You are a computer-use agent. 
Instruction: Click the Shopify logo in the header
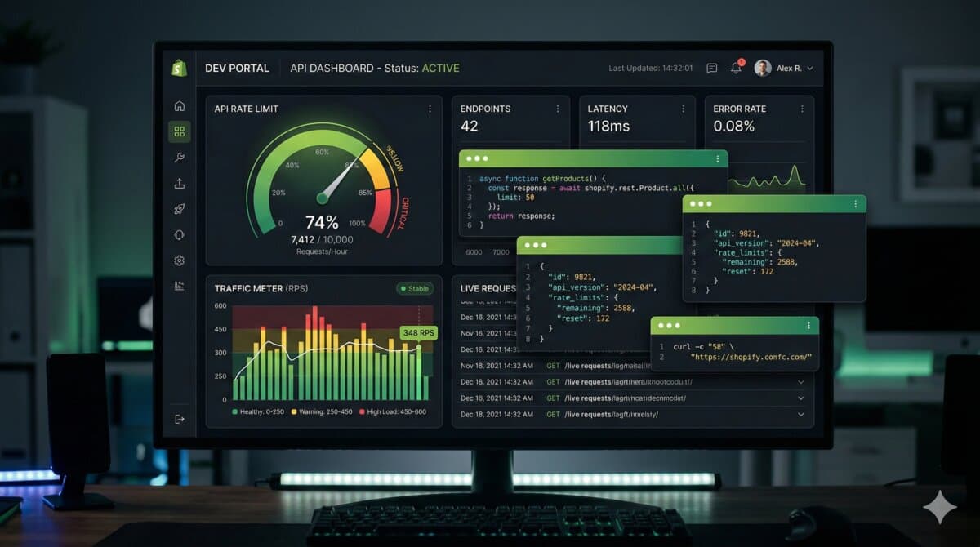click(x=180, y=67)
